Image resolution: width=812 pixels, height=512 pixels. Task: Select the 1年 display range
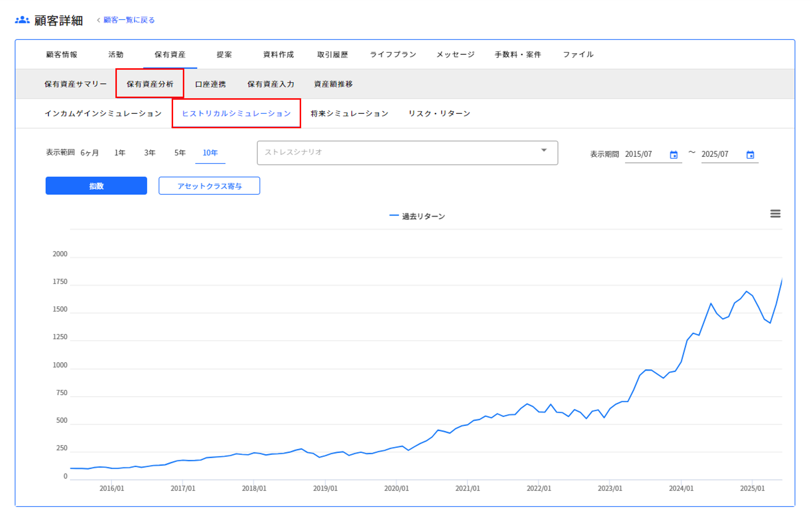coord(120,153)
